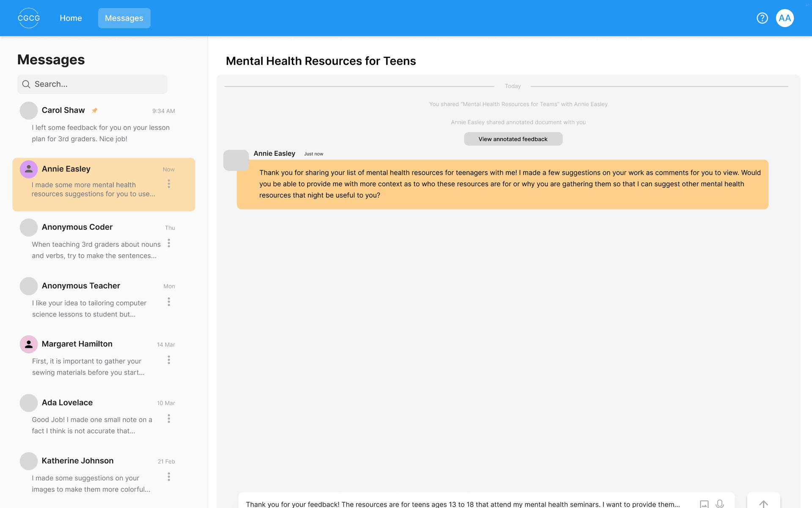Open three-dot menu for Ada Lovelace
Image resolution: width=812 pixels, height=508 pixels.
coord(169,419)
